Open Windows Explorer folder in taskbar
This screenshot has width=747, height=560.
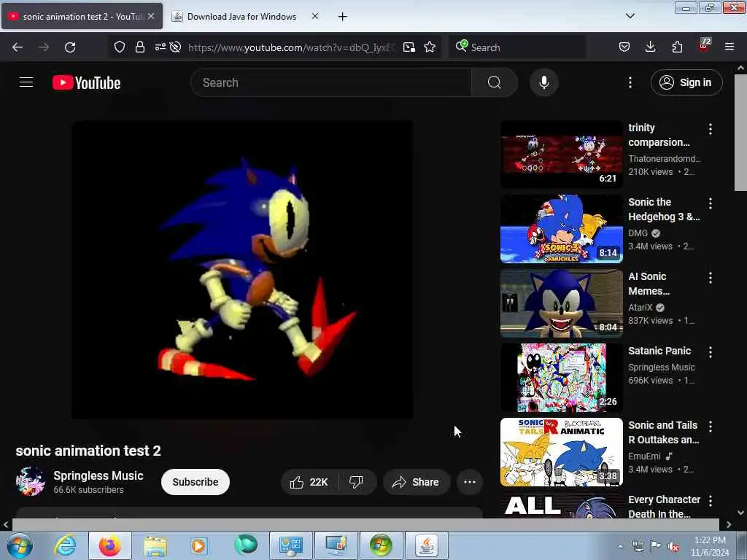pos(155,545)
